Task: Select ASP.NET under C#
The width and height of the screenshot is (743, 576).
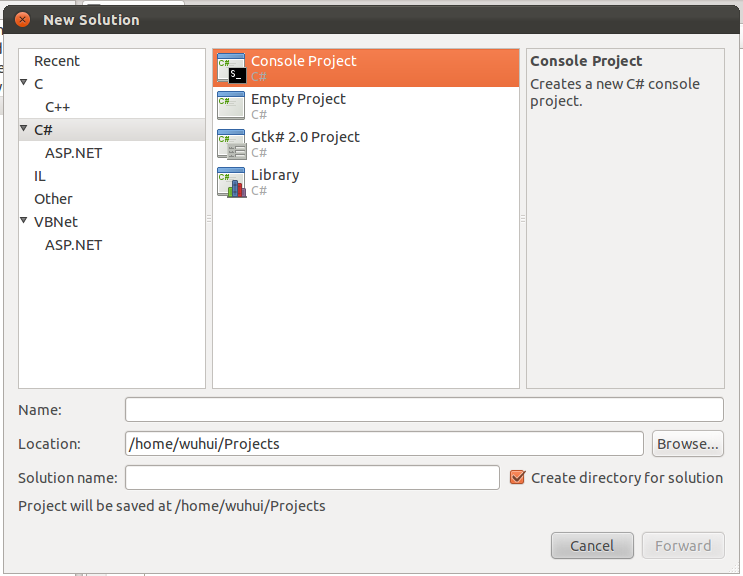Action: tap(73, 153)
